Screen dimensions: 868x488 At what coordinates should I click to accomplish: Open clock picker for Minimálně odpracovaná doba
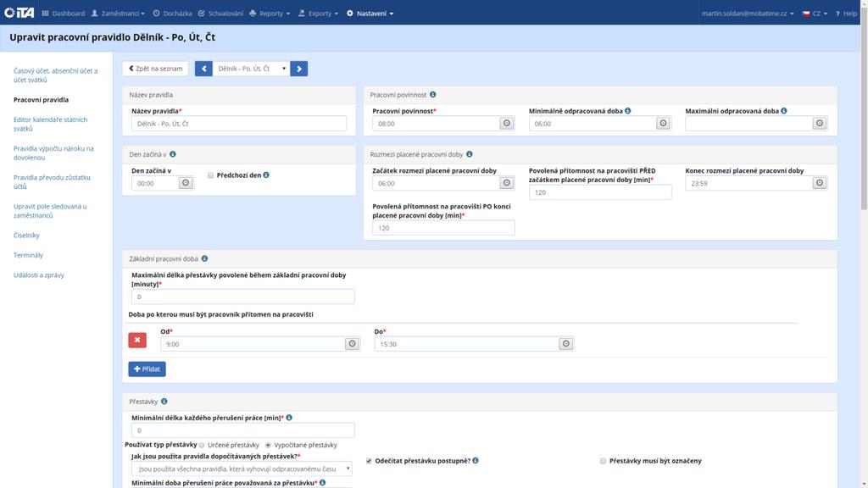tap(663, 124)
